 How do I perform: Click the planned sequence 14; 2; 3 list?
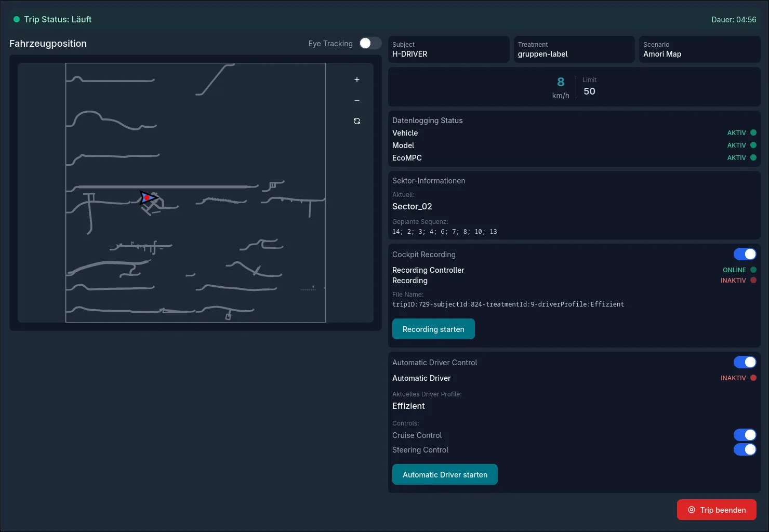coord(444,232)
